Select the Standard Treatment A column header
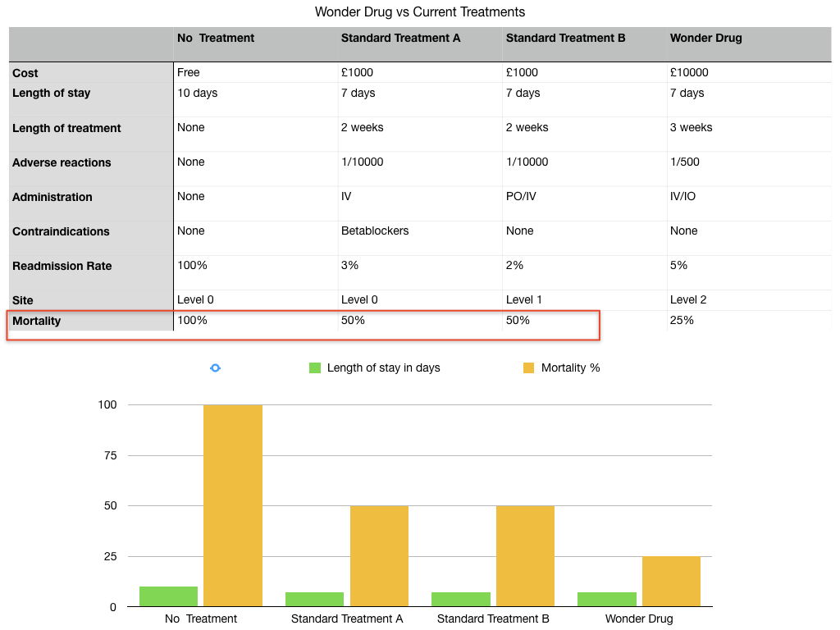Image resolution: width=840 pixels, height=630 pixels. pos(420,44)
